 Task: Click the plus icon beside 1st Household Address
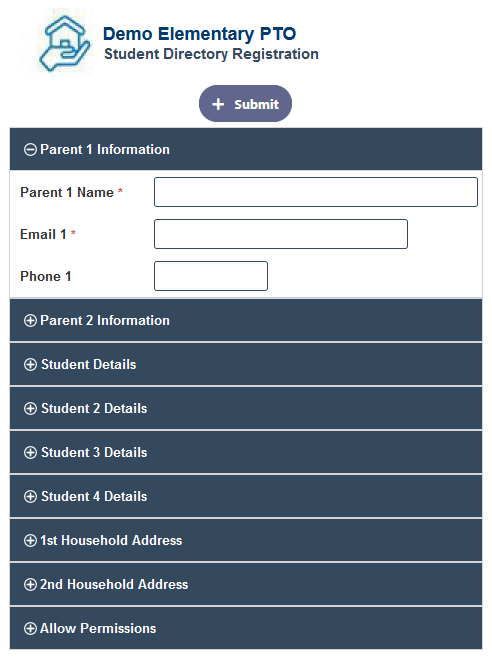(30, 540)
